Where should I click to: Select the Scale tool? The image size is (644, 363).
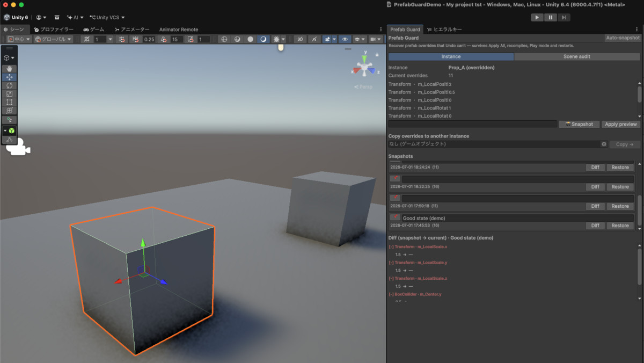tap(9, 94)
